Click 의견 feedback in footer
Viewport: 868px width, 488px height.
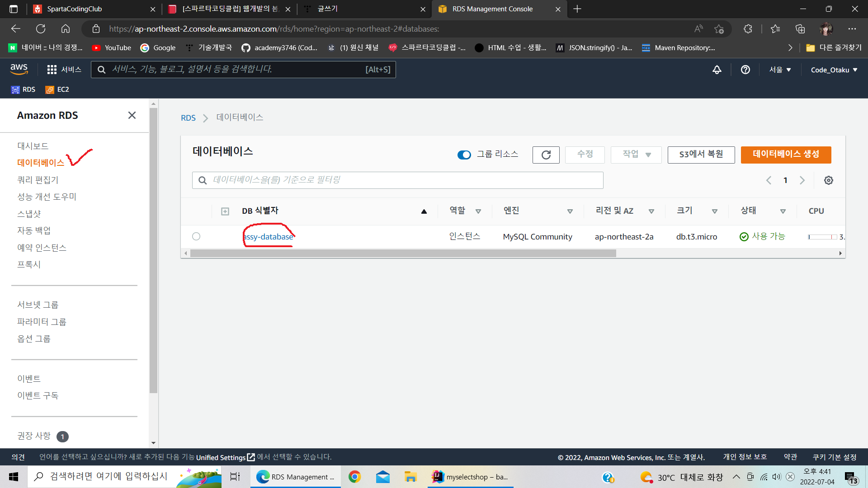pos(18,457)
